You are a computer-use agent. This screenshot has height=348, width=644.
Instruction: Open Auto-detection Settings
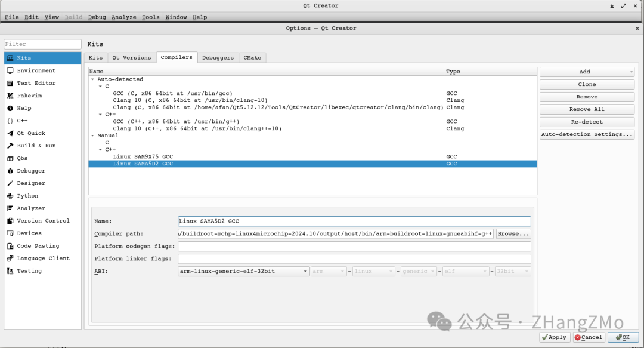[x=587, y=134]
